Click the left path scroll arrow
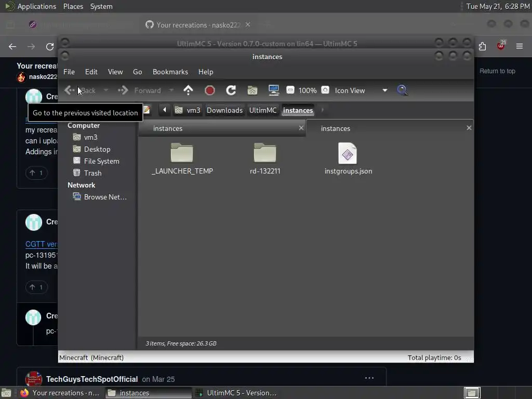This screenshot has width=532, height=399. point(165,110)
